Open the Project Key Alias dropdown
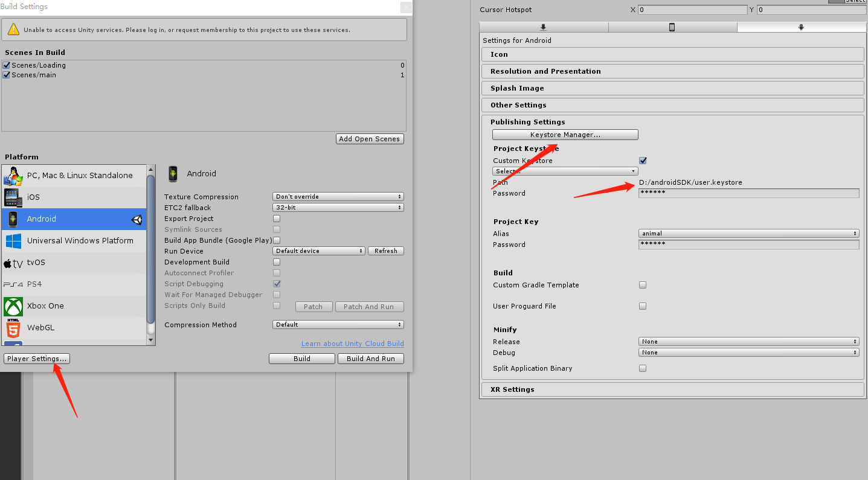The height and width of the screenshot is (480, 868). point(749,234)
